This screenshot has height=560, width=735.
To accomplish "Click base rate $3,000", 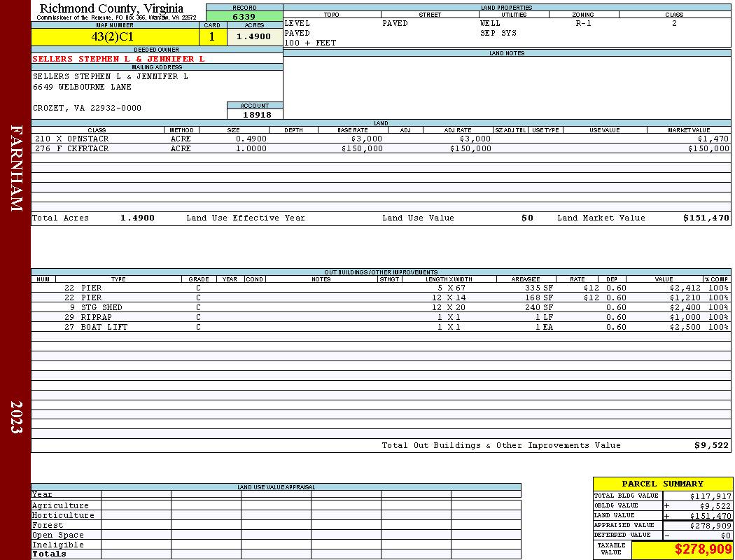I will coord(367,139).
